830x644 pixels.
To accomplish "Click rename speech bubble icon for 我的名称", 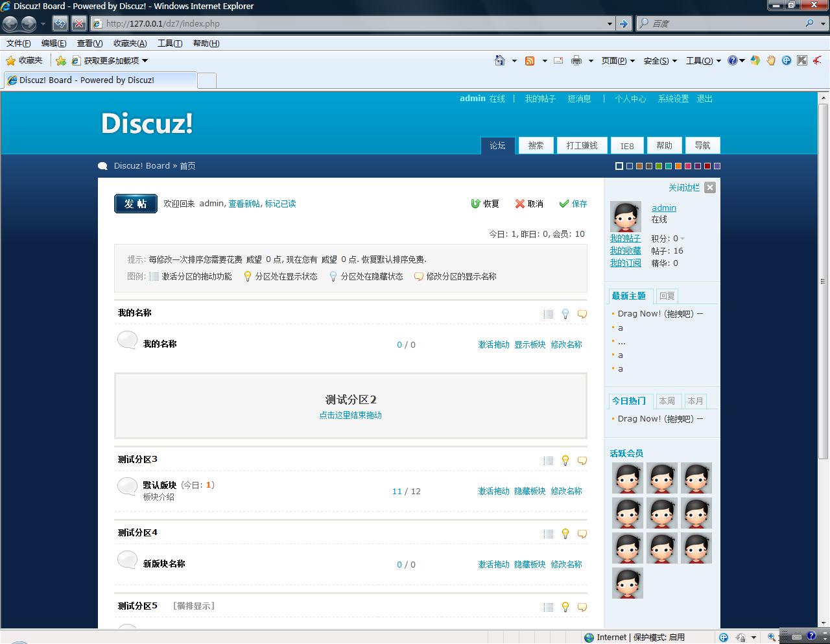I will (x=582, y=314).
